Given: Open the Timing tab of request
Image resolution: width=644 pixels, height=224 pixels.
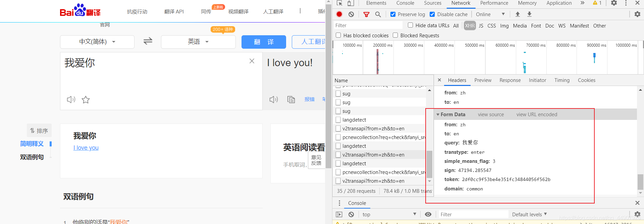Looking at the screenshot, I should coord(562,80).
